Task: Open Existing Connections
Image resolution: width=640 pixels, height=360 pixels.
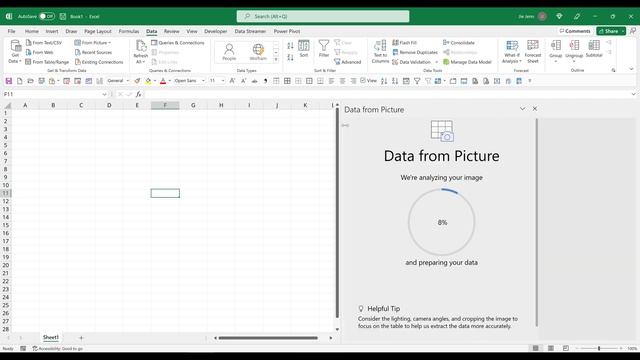Action: coord(99,62)
